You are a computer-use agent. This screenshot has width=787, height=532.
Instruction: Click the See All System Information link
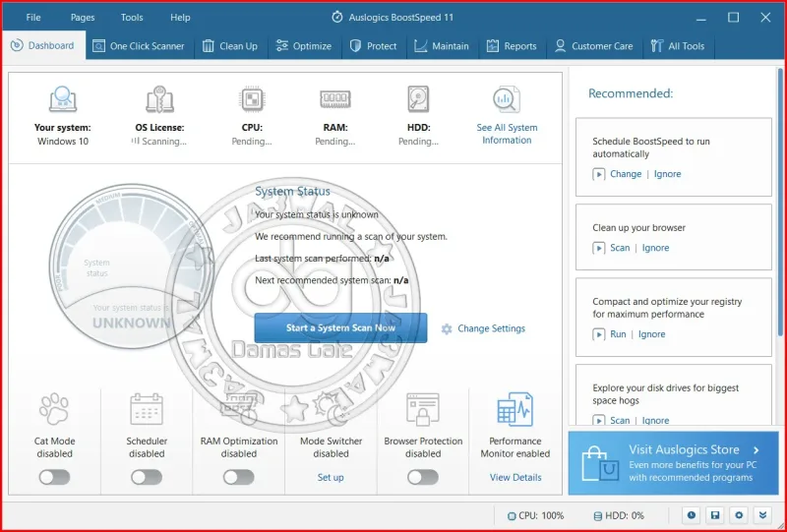(x=507, y=134)
